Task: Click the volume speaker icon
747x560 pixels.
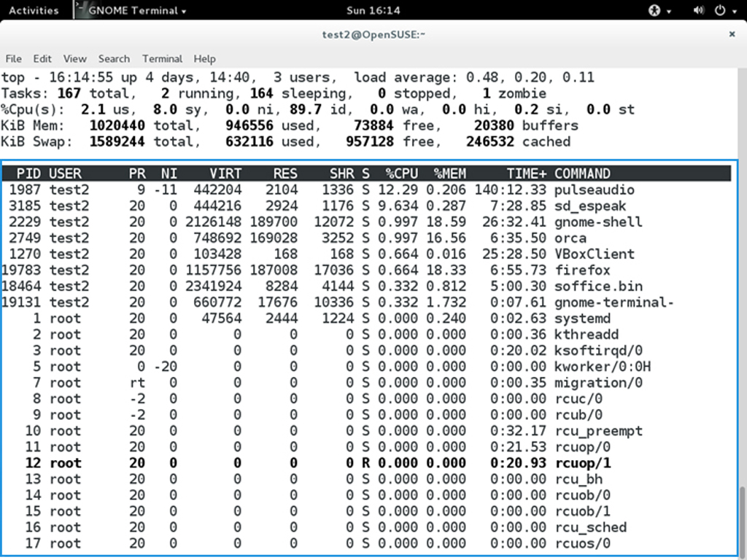Action: 698,10
